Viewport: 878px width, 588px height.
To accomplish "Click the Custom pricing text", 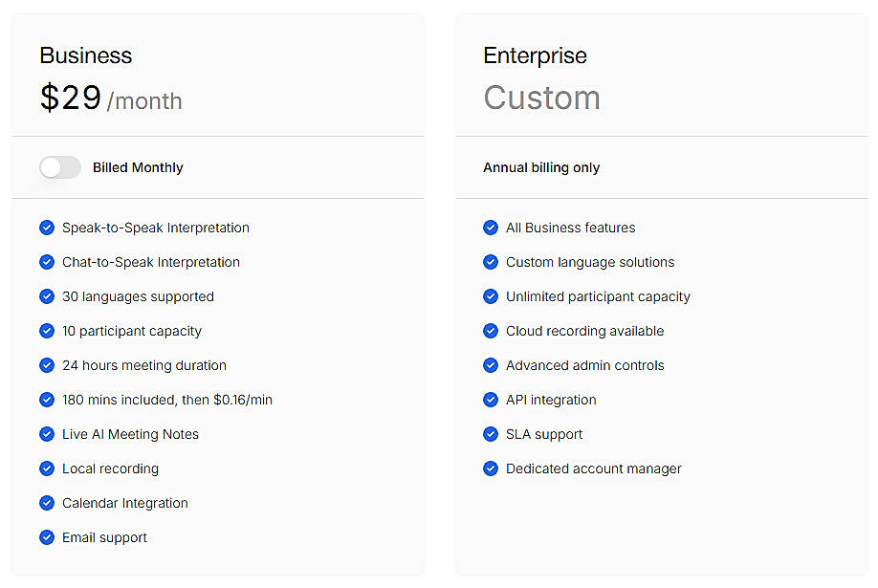I will [x=541, y=98].
